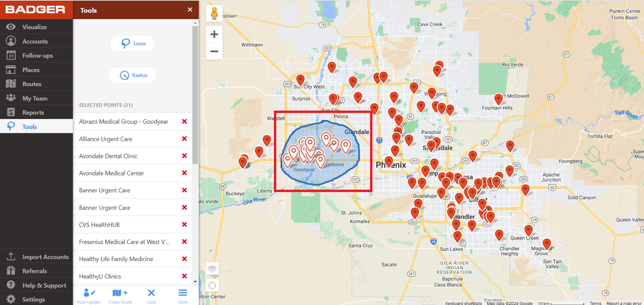Image resolution: width=644 pixels, height=305 pixels.
Task: Open Import Accounts
Action: pos(36,257)
